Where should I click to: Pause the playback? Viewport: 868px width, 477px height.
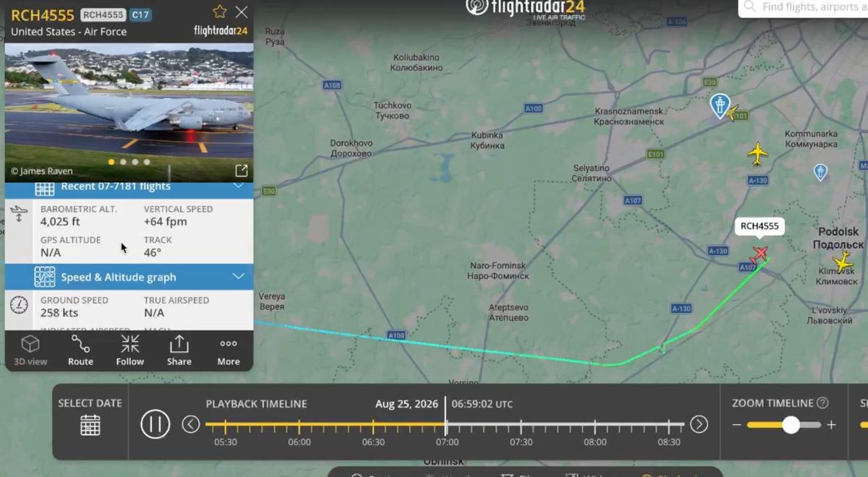155,424
